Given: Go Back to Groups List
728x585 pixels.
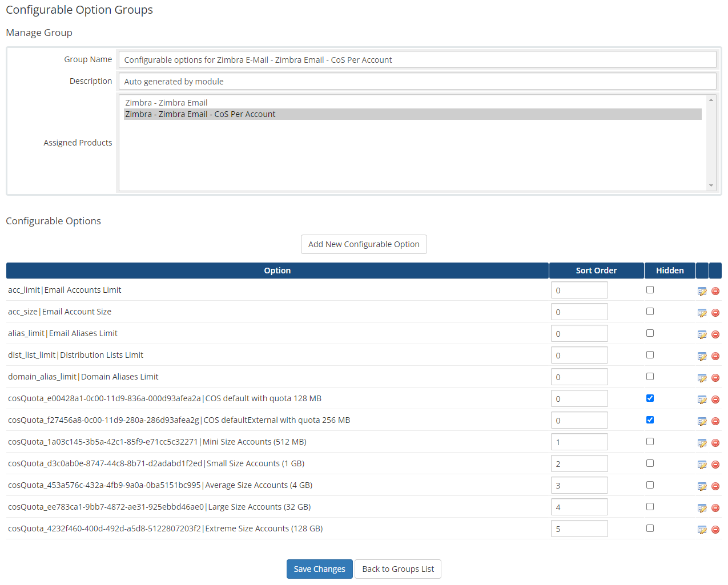Looking at the screenshot, I should point(397,568).
